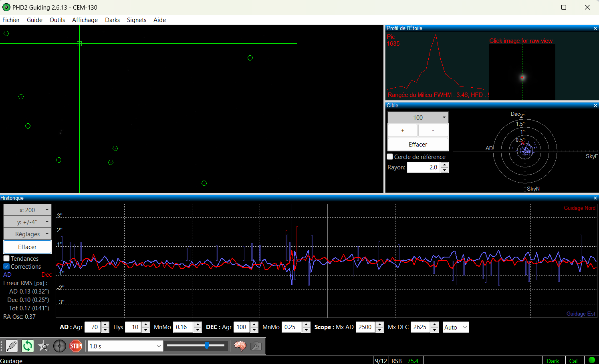Click the camera settings wrench icon
The height and width of the screenshot is (364, 599).
[256, 346]
